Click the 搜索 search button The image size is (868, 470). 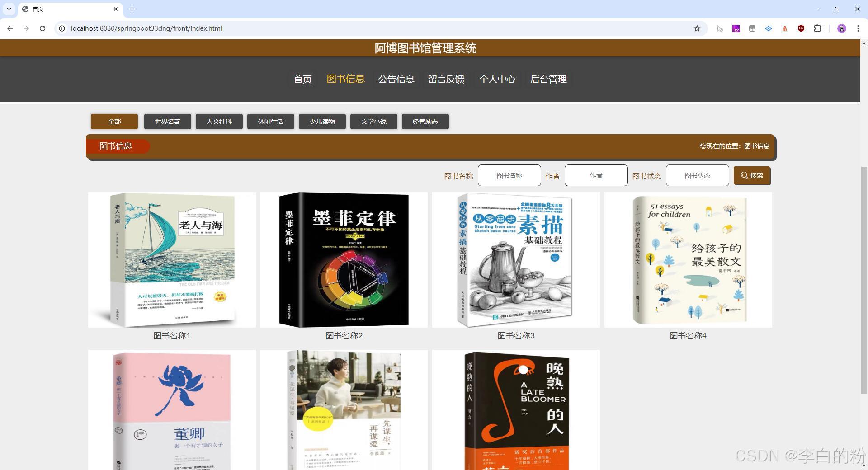pyautogui.click(x=752, y=175)
